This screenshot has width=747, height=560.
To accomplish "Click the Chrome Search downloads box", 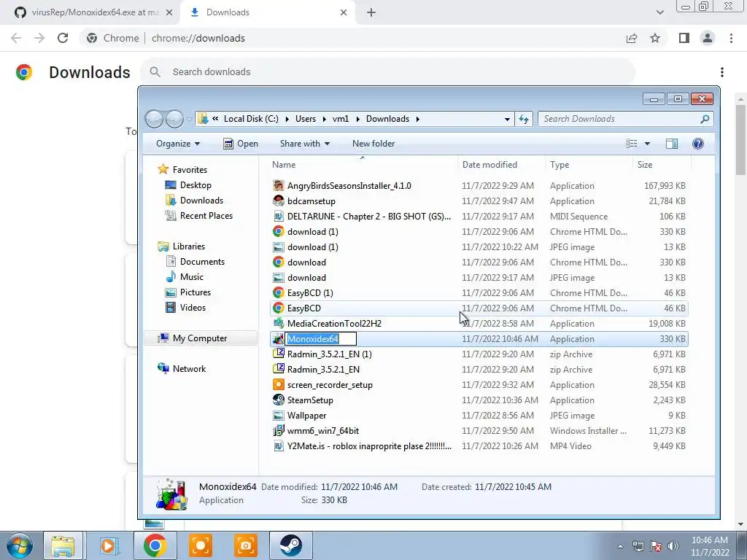I will pos(388,72).
